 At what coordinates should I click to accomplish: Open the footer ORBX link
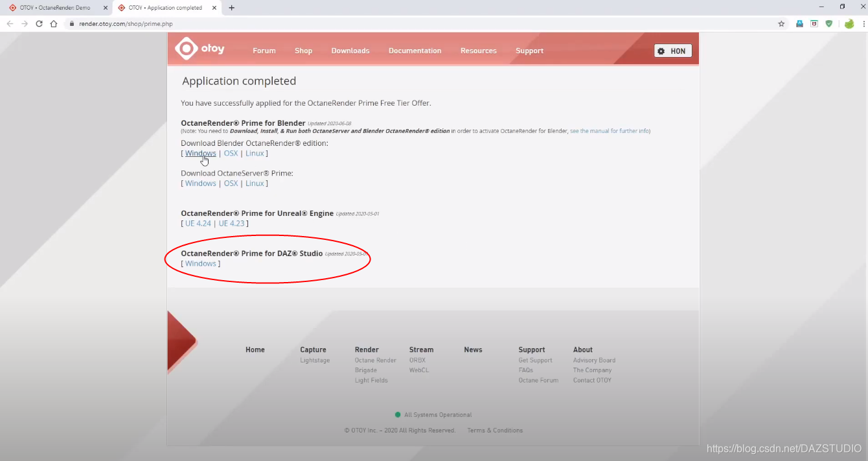(417, 361)
